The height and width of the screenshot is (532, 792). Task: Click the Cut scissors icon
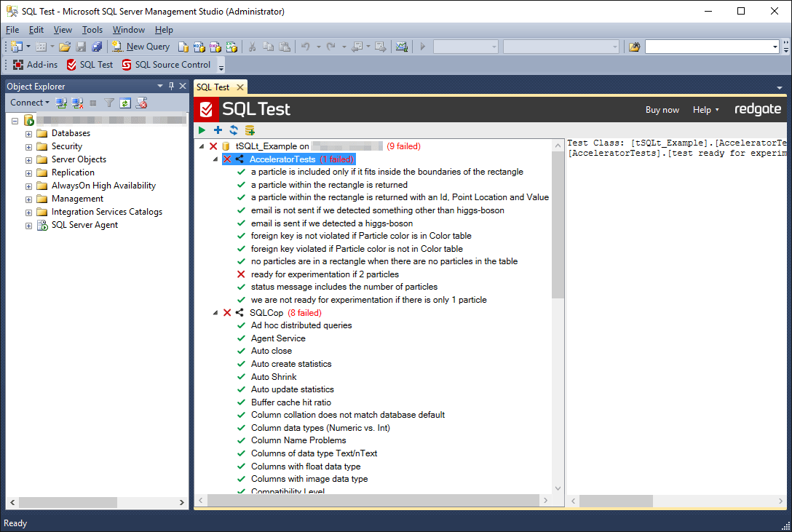pos(252,47)
